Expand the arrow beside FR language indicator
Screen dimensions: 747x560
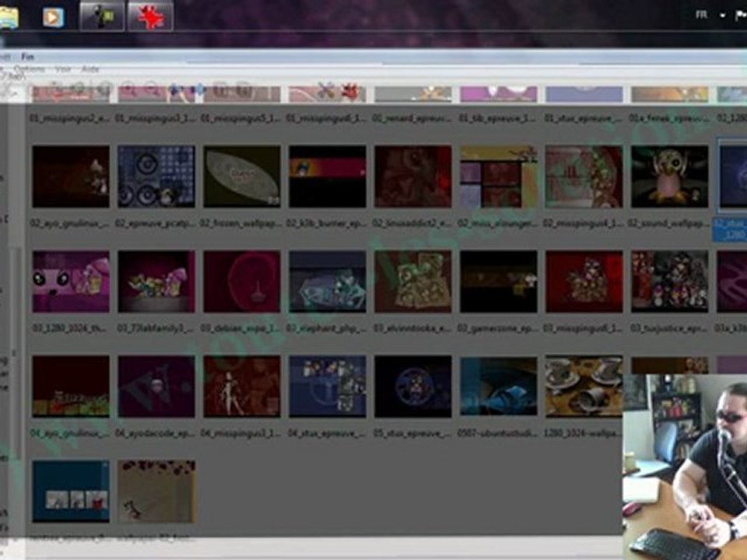pos(722,16)
